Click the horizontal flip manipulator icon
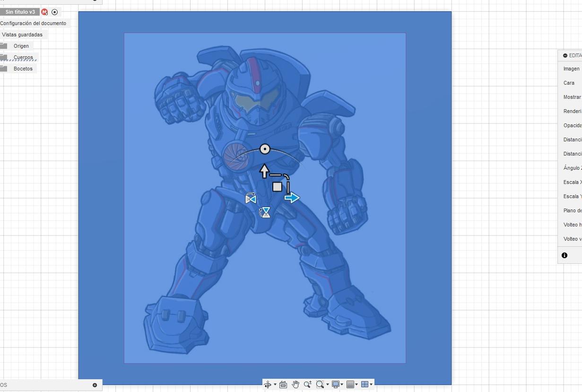582x392 pixels. tap(251, 199)
